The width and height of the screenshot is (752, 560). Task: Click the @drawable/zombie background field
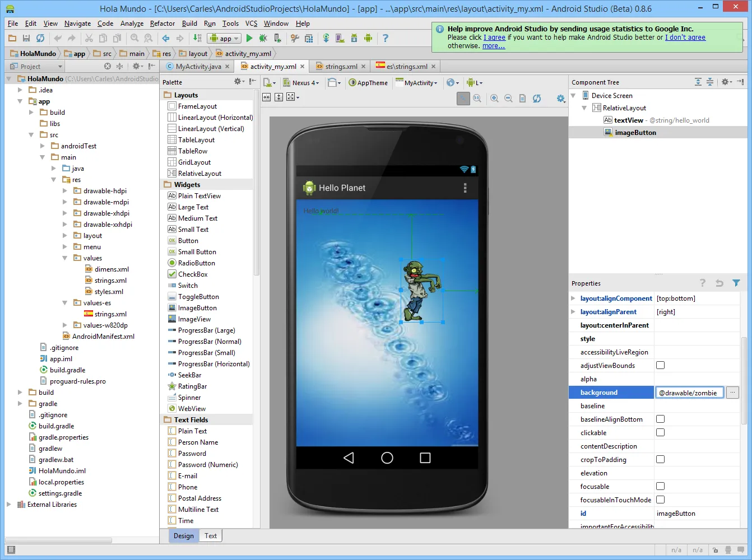690,393
